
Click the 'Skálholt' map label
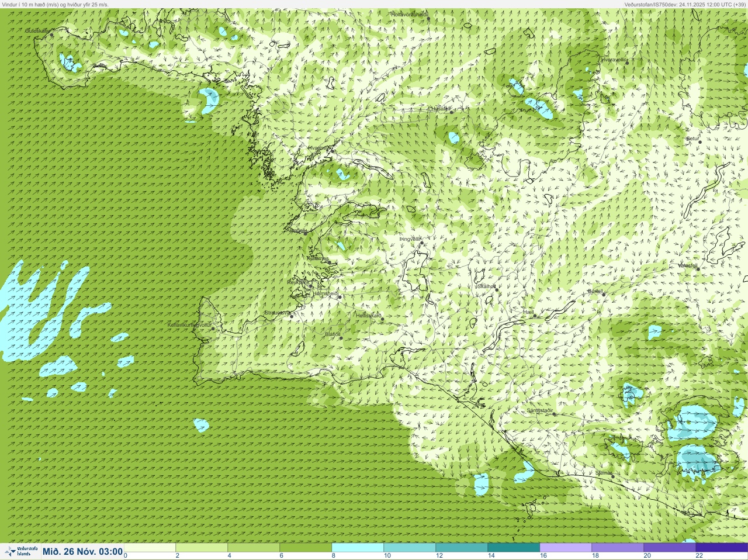click(x=486, y=286)
